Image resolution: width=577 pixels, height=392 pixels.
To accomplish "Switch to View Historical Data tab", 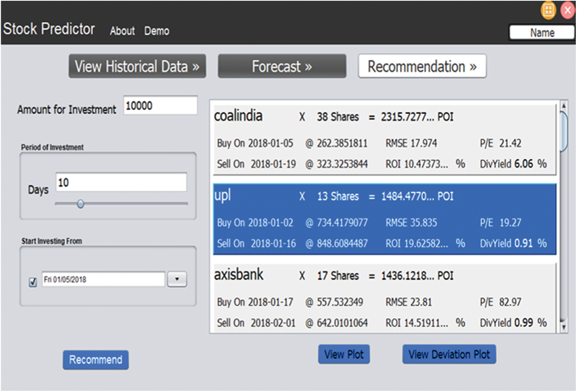I will (x=137, y=66).
